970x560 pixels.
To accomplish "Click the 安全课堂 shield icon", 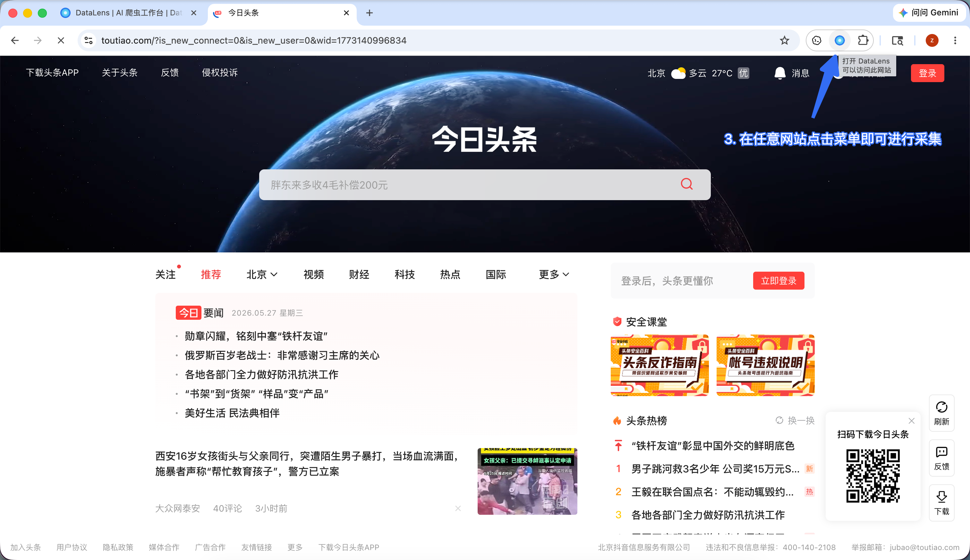I will coord(617,322).
